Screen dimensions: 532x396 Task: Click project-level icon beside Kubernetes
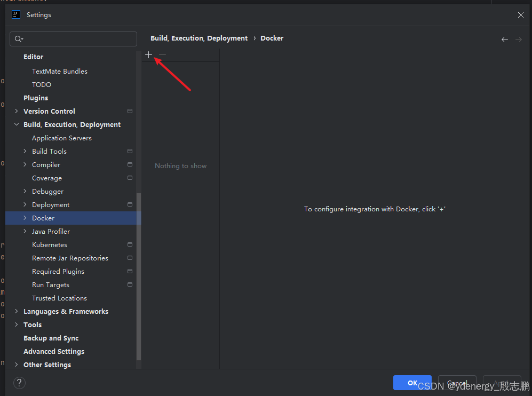pos(130,244)
